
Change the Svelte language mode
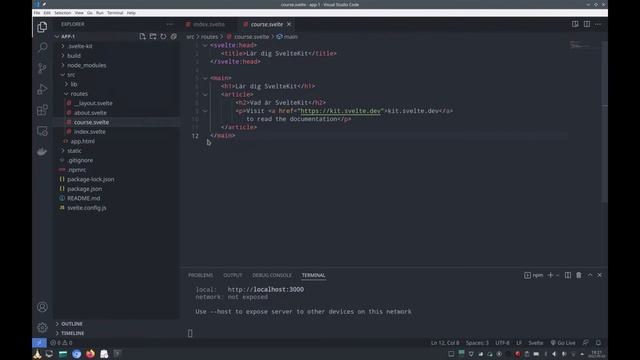coord(536,343)
